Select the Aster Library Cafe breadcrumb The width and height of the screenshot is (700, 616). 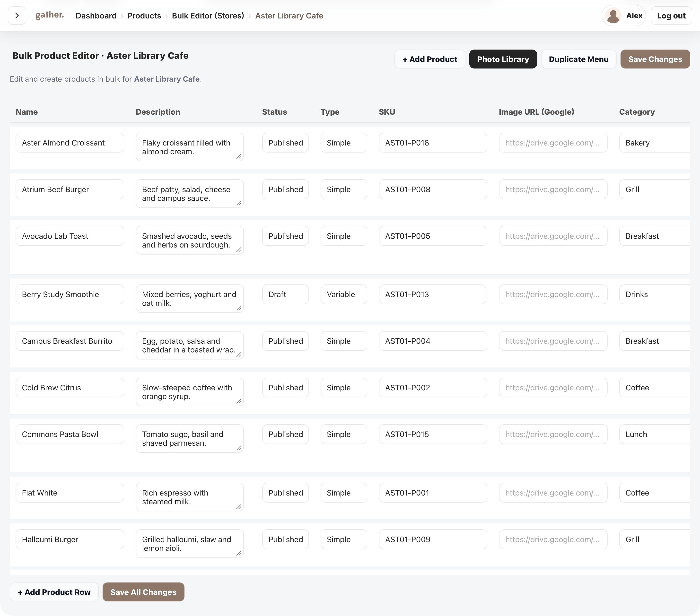click(289, 16)
